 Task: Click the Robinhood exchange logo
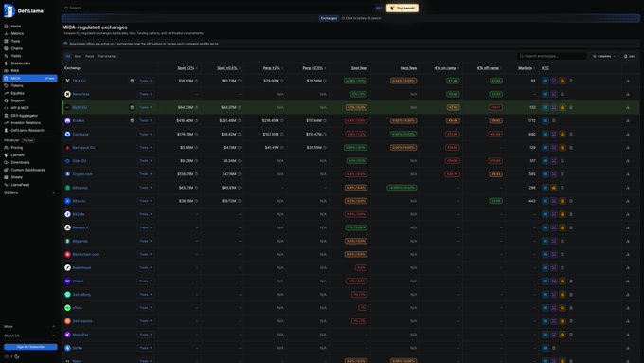[x=68, y=267]
